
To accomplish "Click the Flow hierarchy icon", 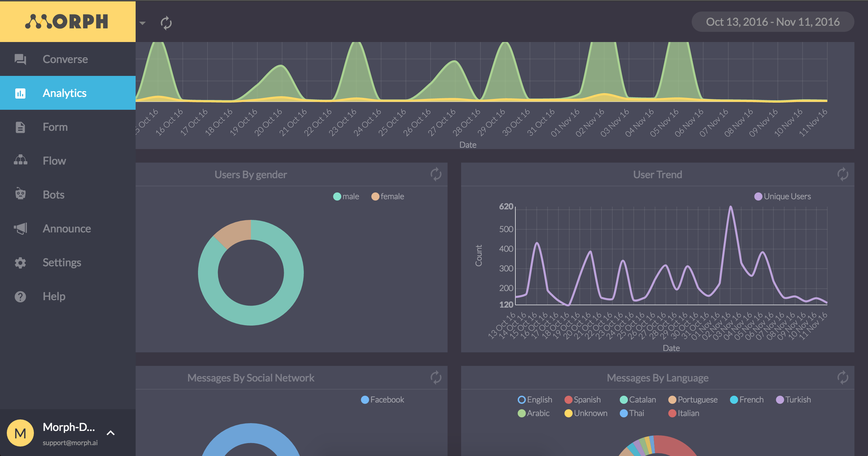I will click(x=20, y=160).
